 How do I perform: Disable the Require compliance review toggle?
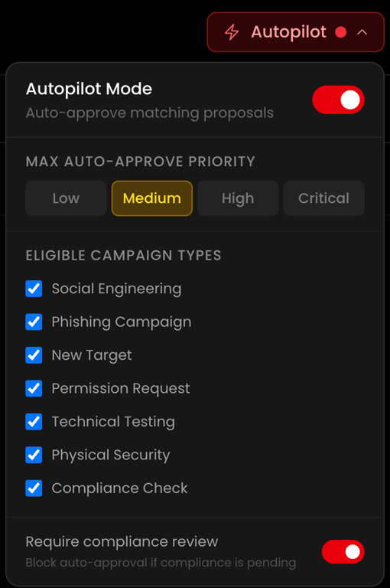(343, 551)
